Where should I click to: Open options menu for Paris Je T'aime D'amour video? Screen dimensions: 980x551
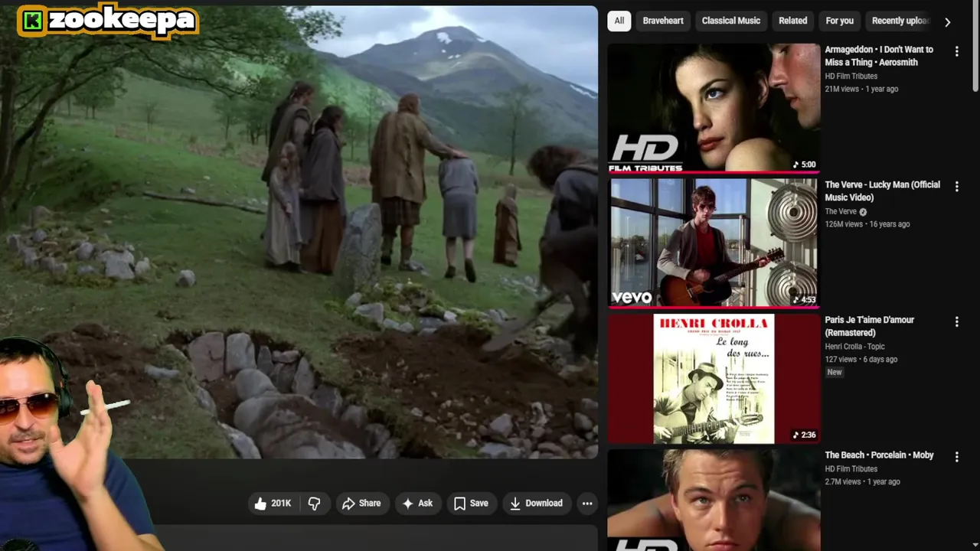[956, 321]
